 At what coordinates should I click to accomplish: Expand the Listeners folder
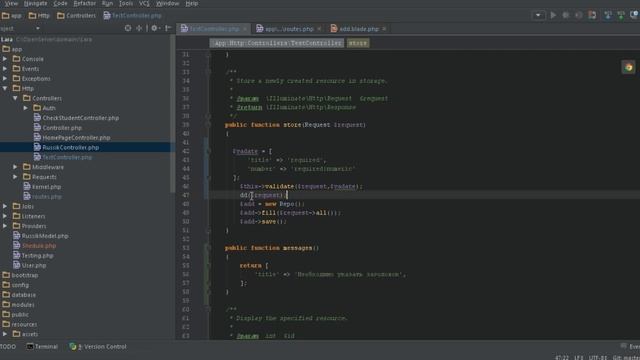[x=5, y=216]
